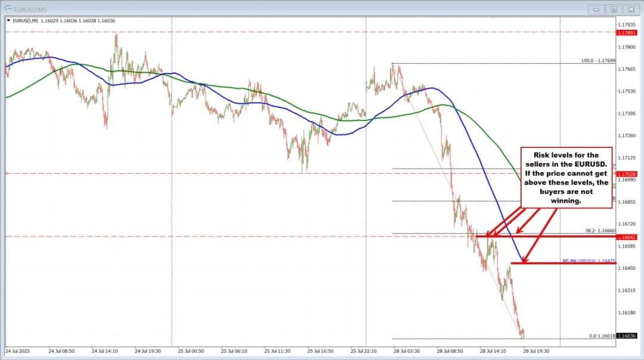Click the 24 Jul 2025 date label

click(19, 351)
